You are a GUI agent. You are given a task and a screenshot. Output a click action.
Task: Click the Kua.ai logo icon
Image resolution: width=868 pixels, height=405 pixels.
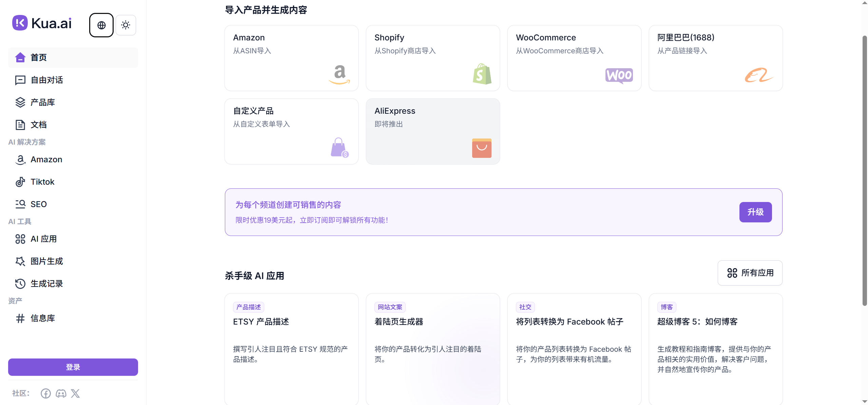coord(20,23)
